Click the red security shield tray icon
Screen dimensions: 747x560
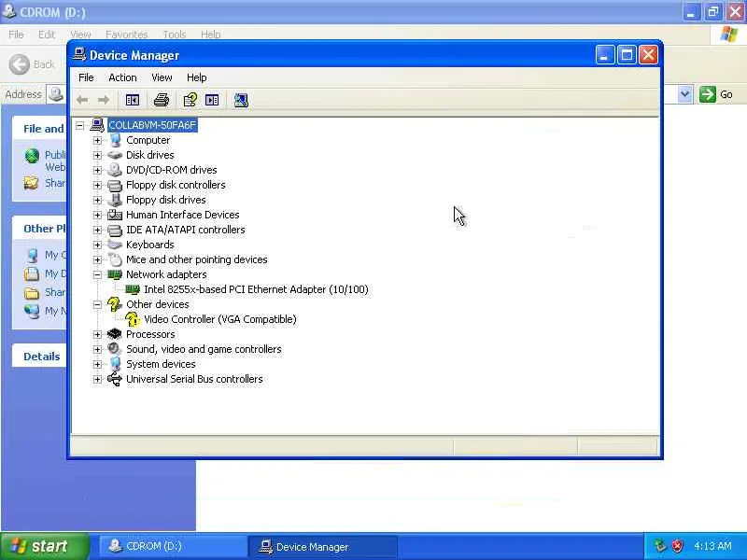tap(677, 546)
